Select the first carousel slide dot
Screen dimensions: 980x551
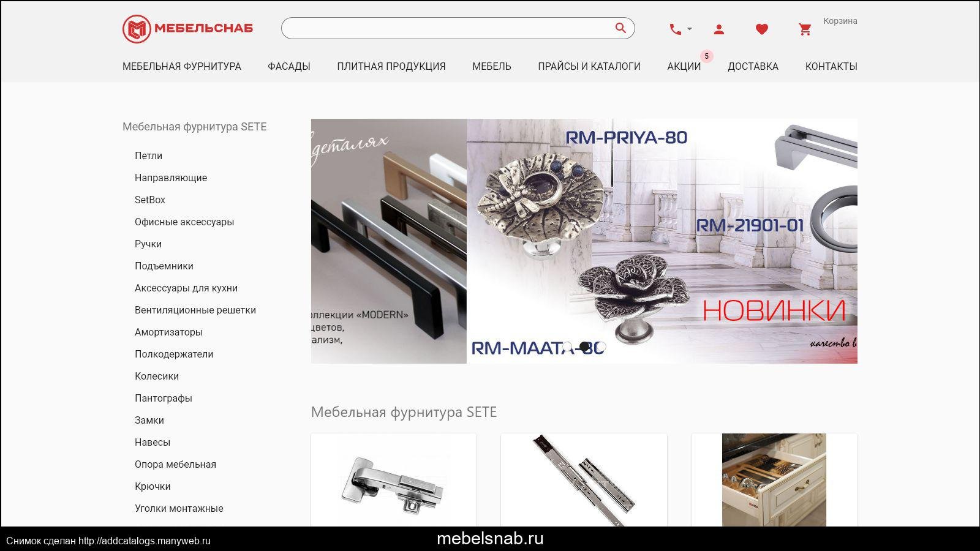click(568, 347)
